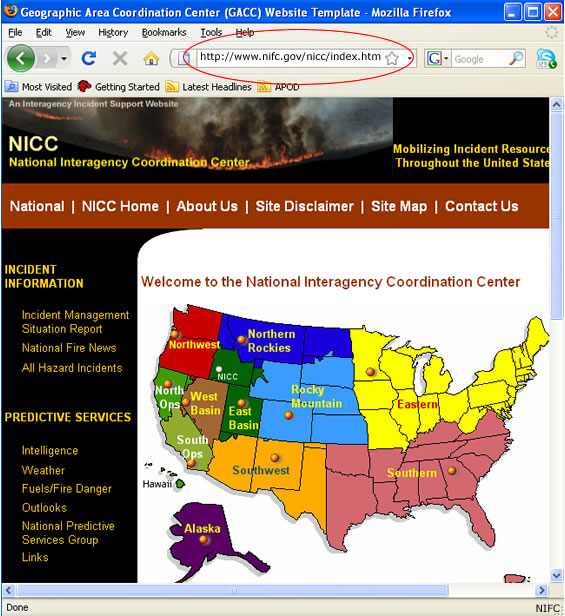Viewport: 565px width, 616px height.
Task: Go back with the green Back arrow
Action: pos(20,59)
